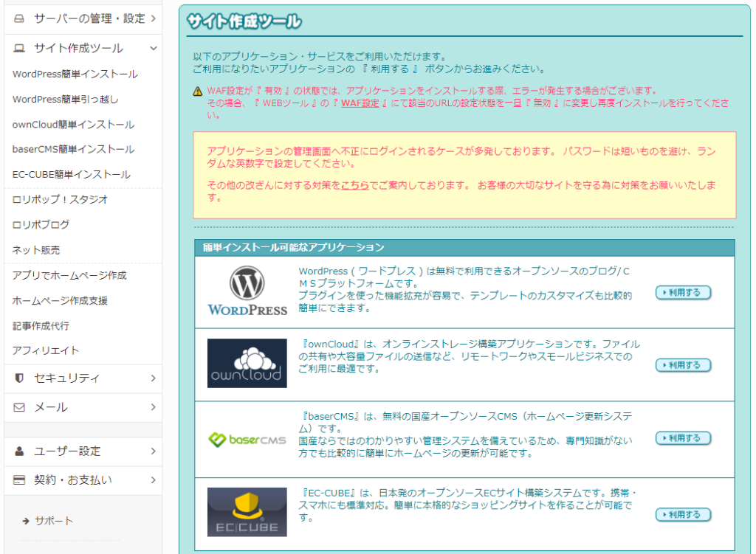Open EC-CUBE簡単インストール sidebar item

coord(72,175)
